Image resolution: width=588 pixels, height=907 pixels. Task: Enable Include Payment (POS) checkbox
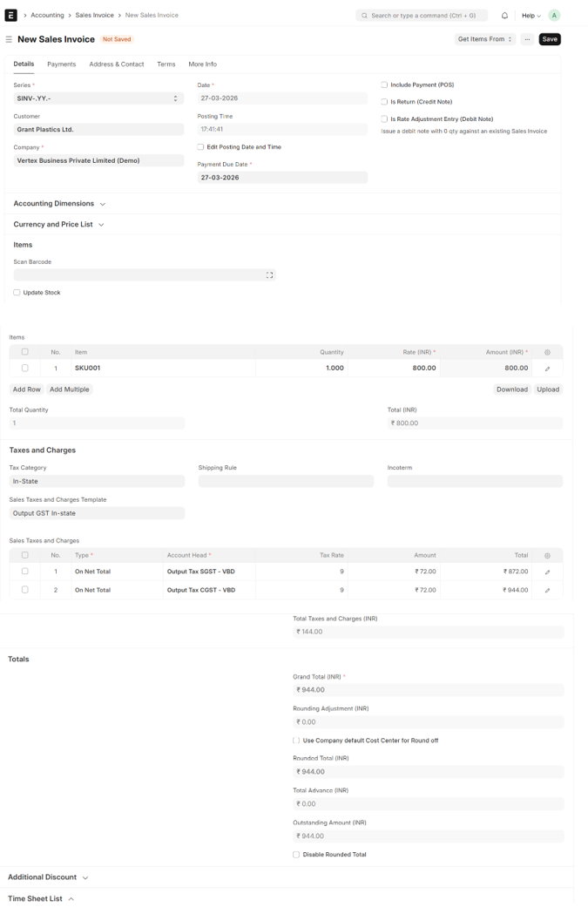pyautogui.click(x=384, y=85)
